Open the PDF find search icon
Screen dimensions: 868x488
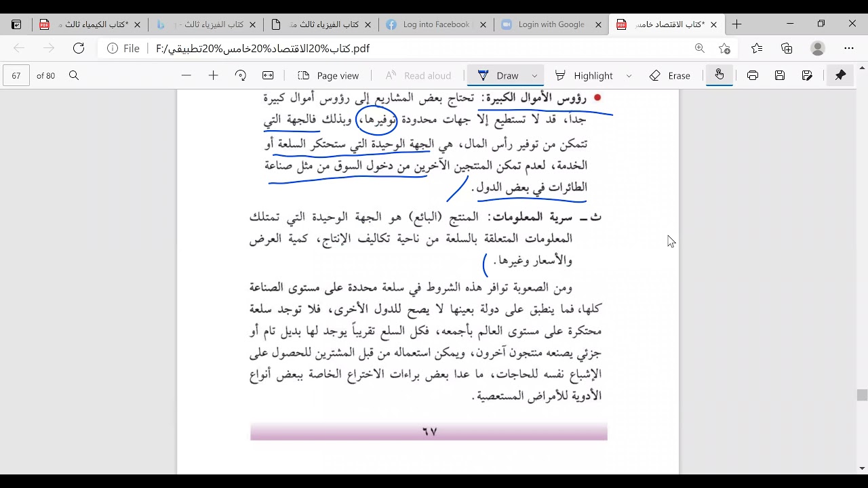74,75
